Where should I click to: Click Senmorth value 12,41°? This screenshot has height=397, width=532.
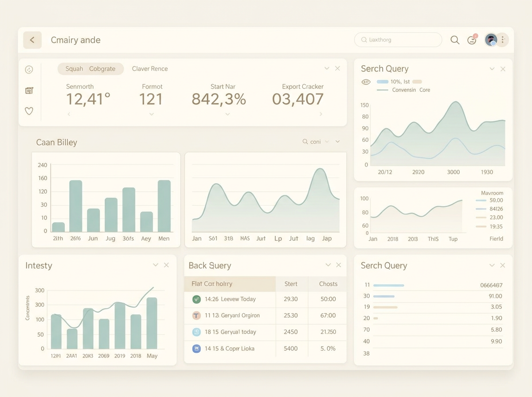(88, 99)
